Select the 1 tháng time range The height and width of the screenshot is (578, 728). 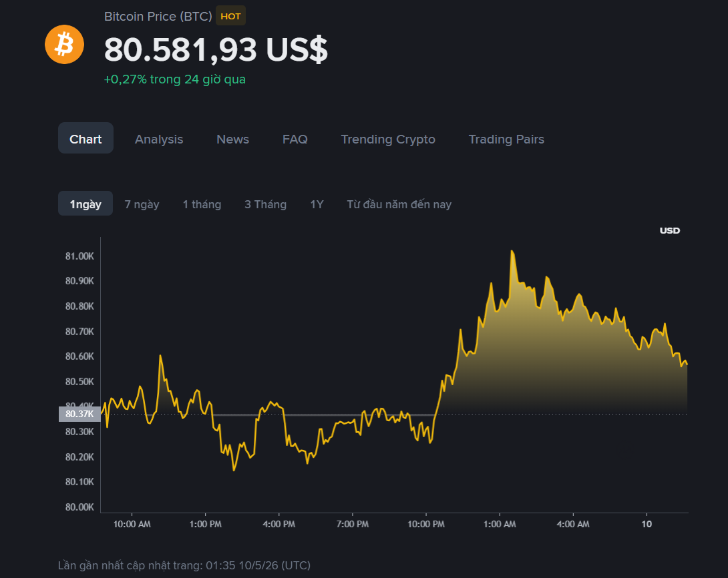(x=202, y=204)
